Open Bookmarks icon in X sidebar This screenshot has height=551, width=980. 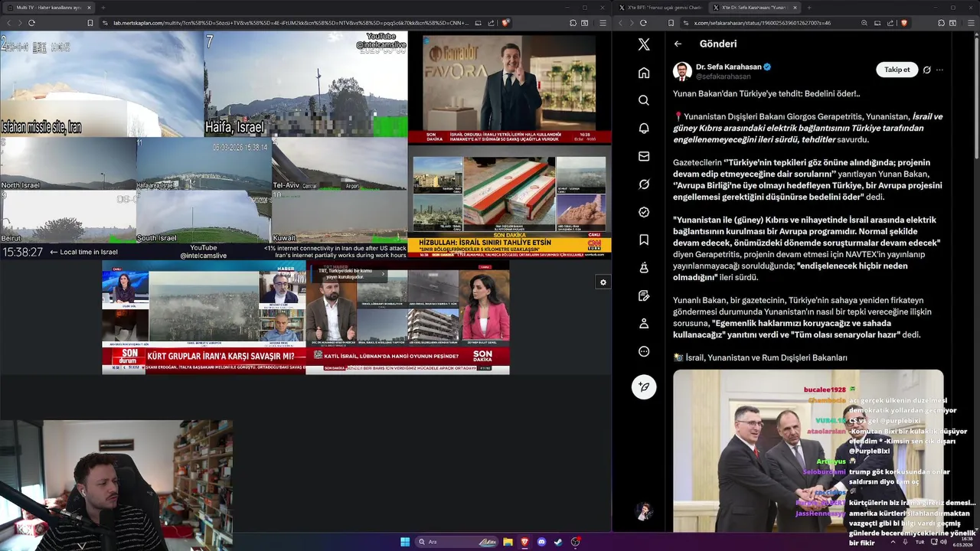[x=644, y=240]
